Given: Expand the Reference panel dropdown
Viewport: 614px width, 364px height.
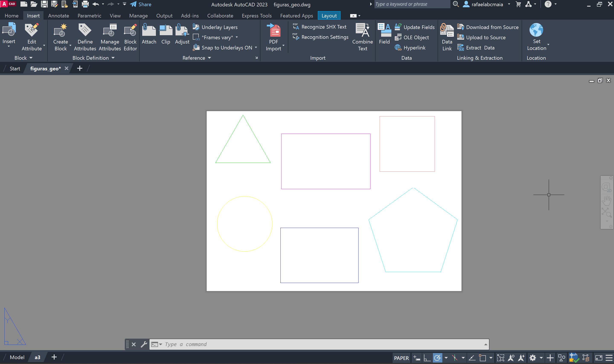Looking at the screenshot, I should 209,58.
